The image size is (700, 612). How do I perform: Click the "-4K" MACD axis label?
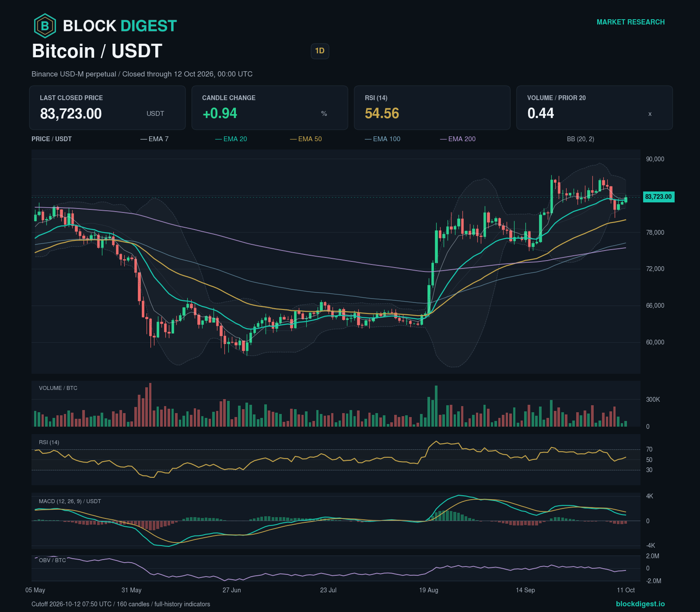[651, 546]
